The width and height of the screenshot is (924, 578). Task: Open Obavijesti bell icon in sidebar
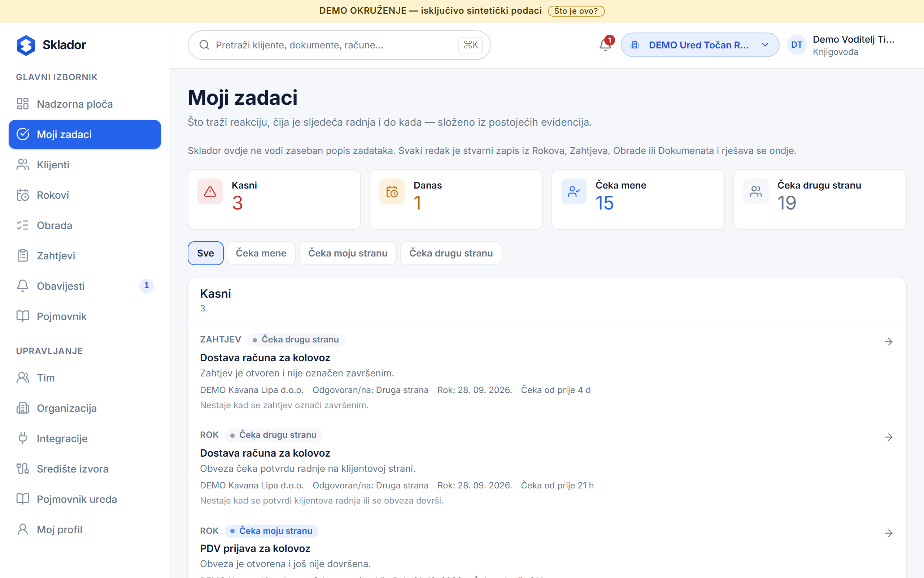click(22, 286)
